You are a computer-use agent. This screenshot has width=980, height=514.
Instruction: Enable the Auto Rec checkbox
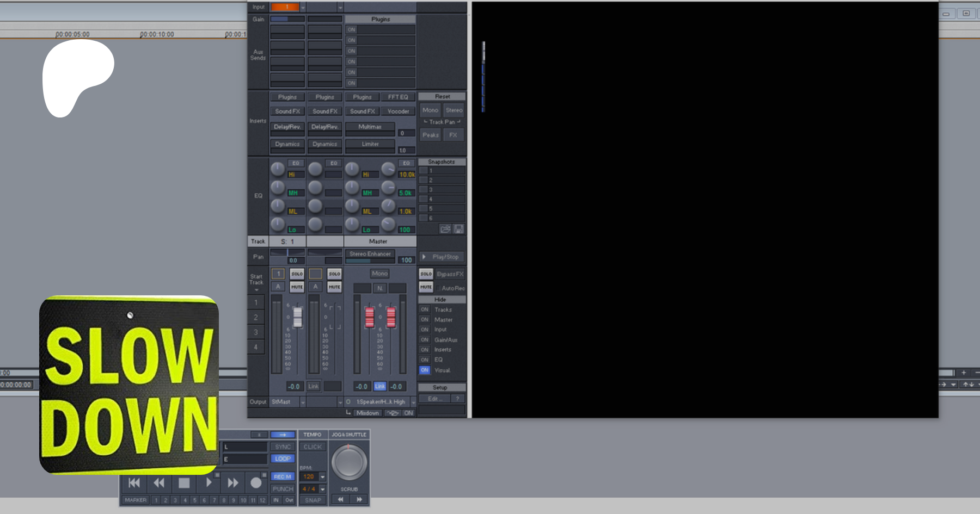439,288
